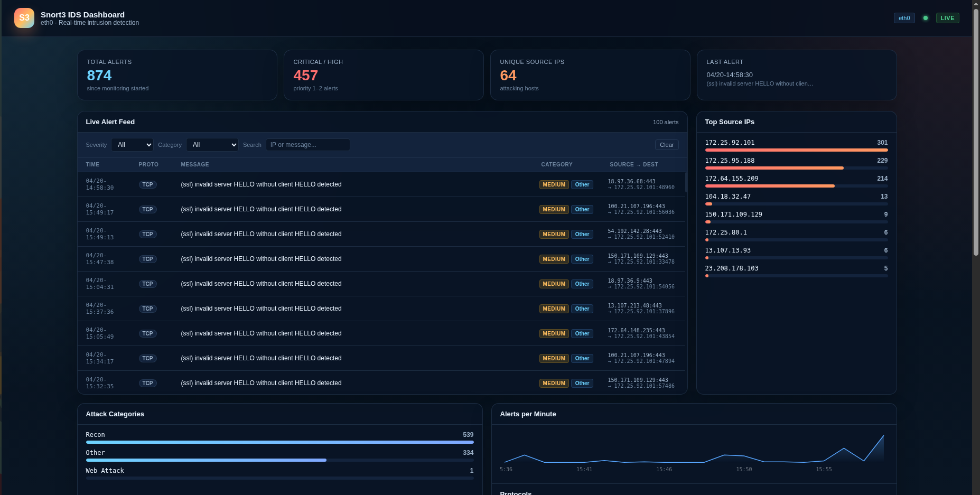Click the SOURCE → DEST column header
This screenshot has width=980, height=495.
click(x=634, y=164)
